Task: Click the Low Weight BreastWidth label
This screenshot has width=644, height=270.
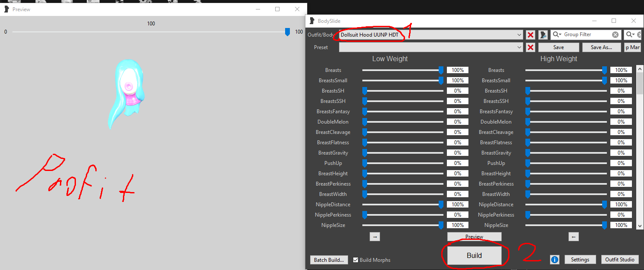Action: click(333, 194)
